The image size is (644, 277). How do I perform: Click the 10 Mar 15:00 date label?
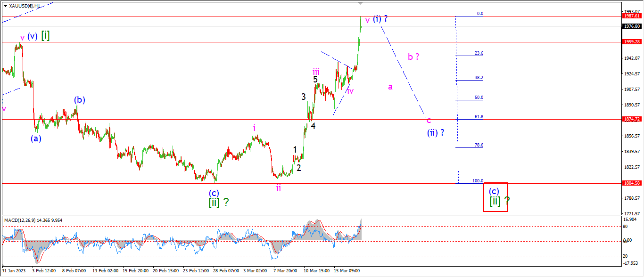coord(317,271)
